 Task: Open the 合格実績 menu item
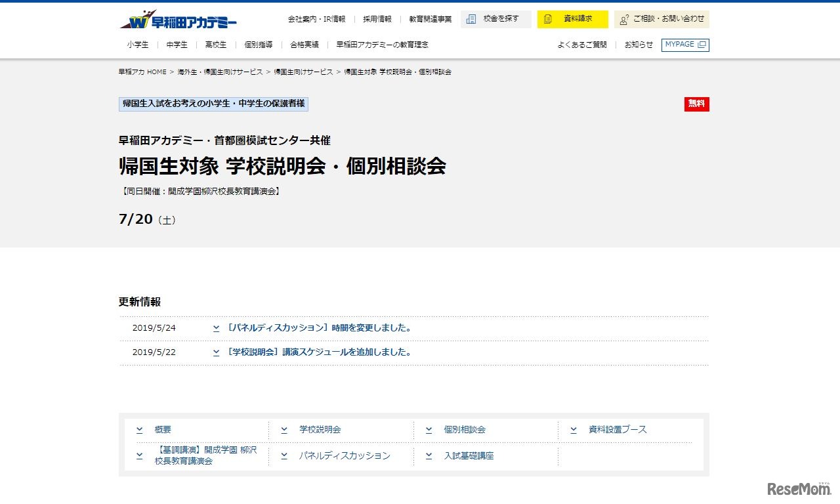pyautogui.click(x=304, y=45)
